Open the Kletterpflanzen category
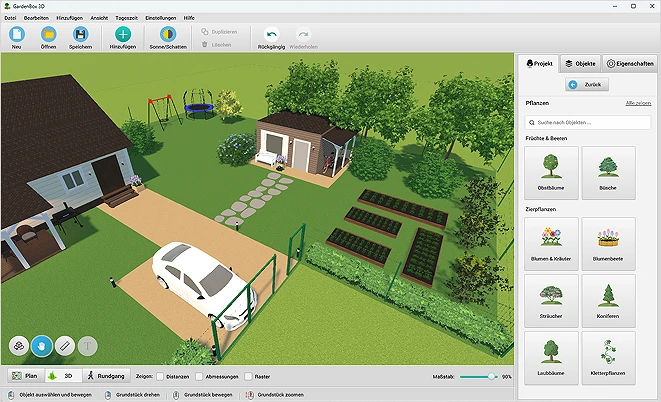This screenshot has height=402, width=661. pos(608,358)
